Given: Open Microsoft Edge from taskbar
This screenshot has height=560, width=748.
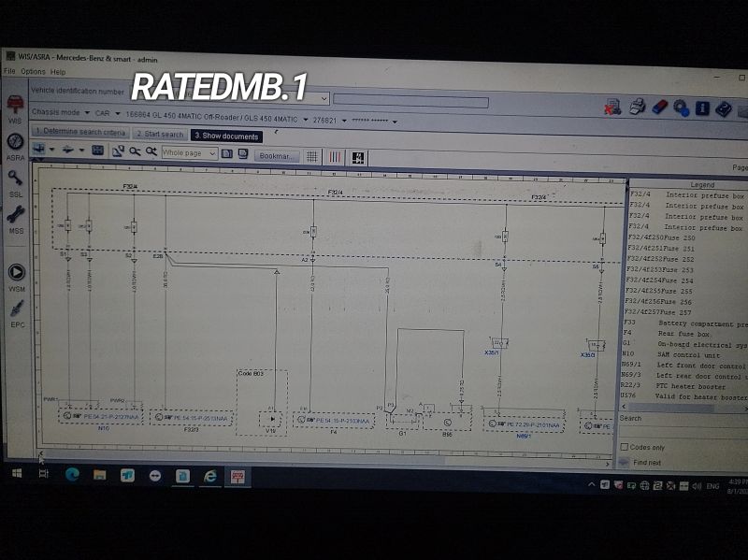Looking at the screenshot, I should point(73,474).
